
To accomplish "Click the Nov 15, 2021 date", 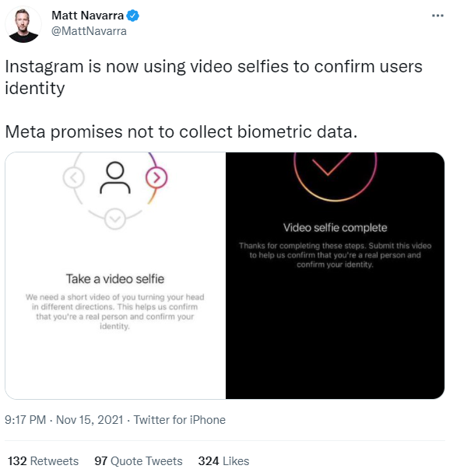I will 90,420.
